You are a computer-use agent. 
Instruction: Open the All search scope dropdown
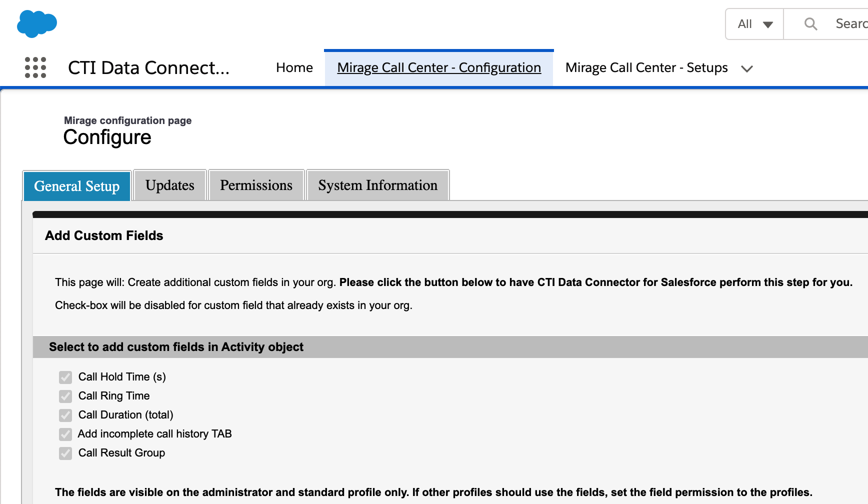pos(755,24)
